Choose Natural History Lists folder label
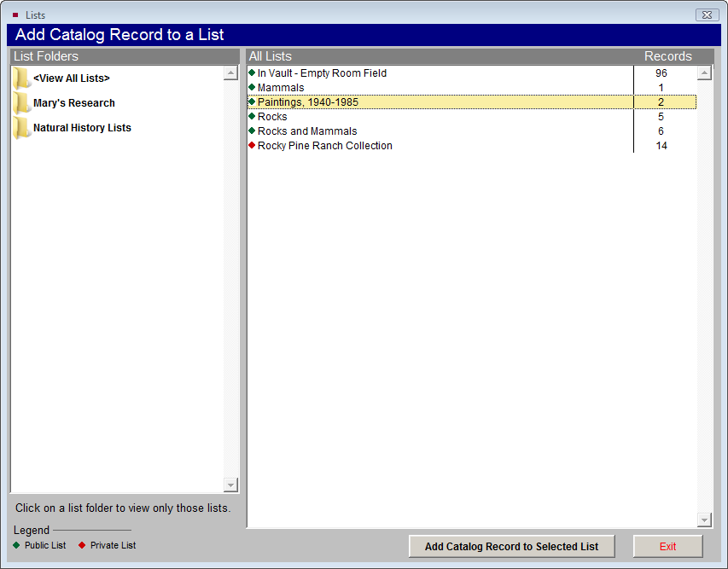728x569 pixels. point(82,128)
